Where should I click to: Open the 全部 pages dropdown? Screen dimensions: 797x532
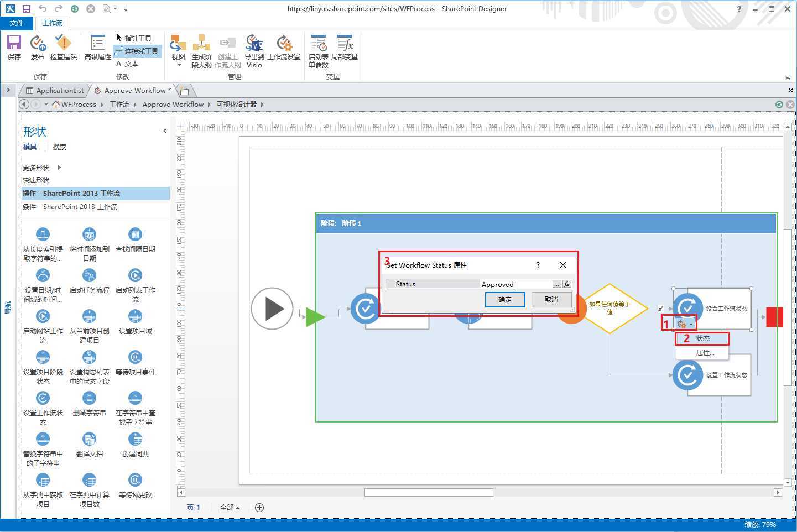click(x=230, y=507)
